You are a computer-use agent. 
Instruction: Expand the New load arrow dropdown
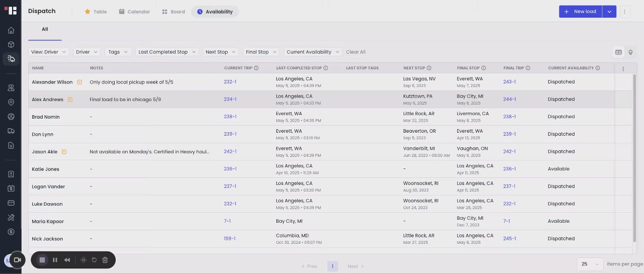click(609, 12)
